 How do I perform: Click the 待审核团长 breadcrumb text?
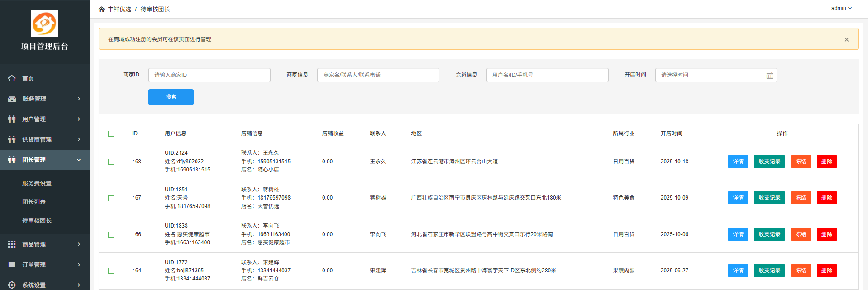point(155,9)
